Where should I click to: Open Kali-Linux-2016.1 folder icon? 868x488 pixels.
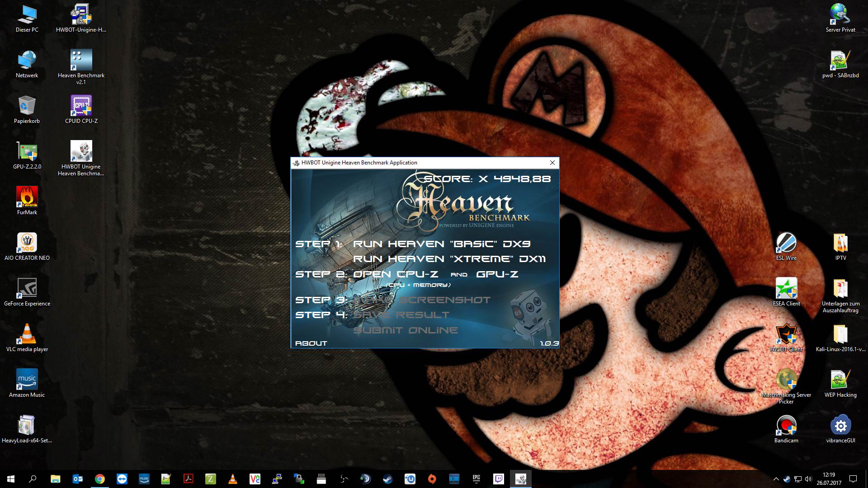840,338
